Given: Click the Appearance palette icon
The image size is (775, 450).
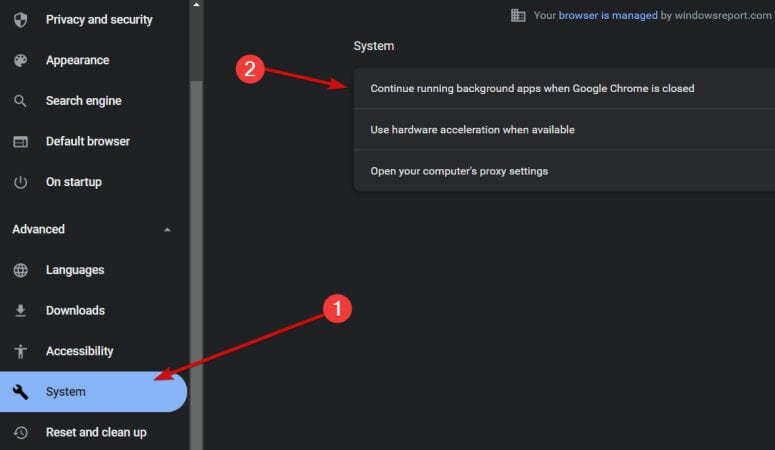Looking at the screenshot, I should click(20, 60).
